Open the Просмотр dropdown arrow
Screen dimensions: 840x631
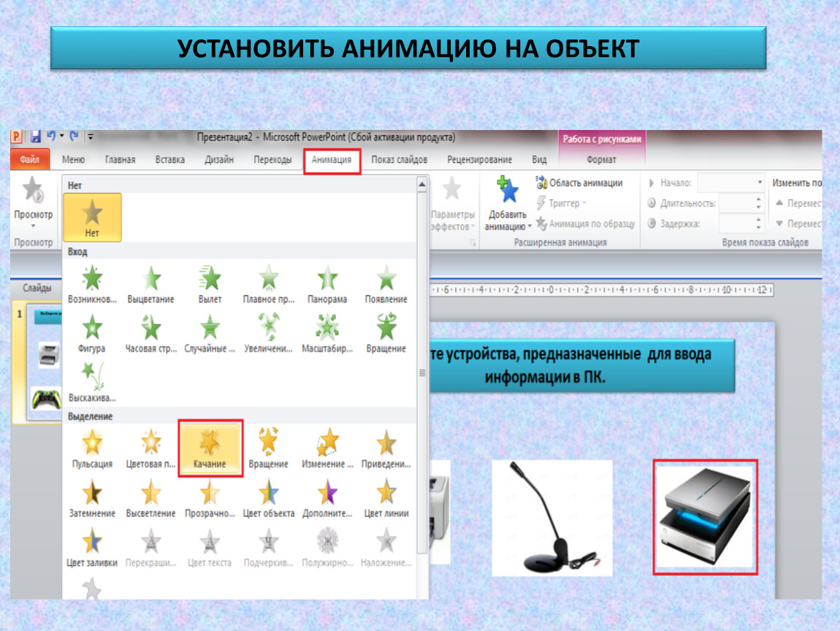[x=33, y=227]
